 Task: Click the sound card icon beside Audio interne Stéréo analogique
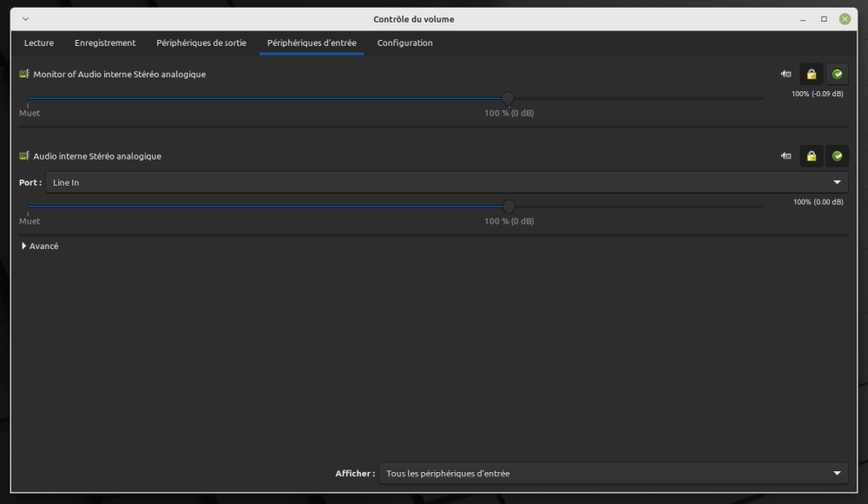tap(24, 156)
